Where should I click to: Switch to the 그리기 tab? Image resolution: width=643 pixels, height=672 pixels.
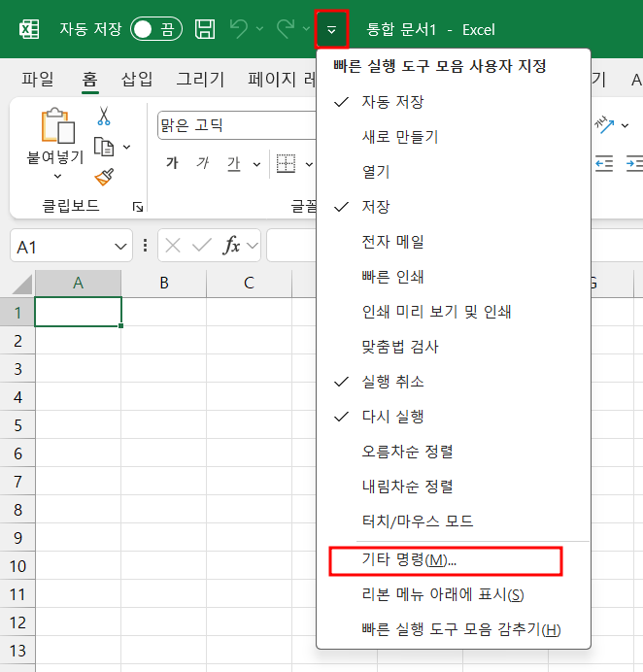(201, 80)
